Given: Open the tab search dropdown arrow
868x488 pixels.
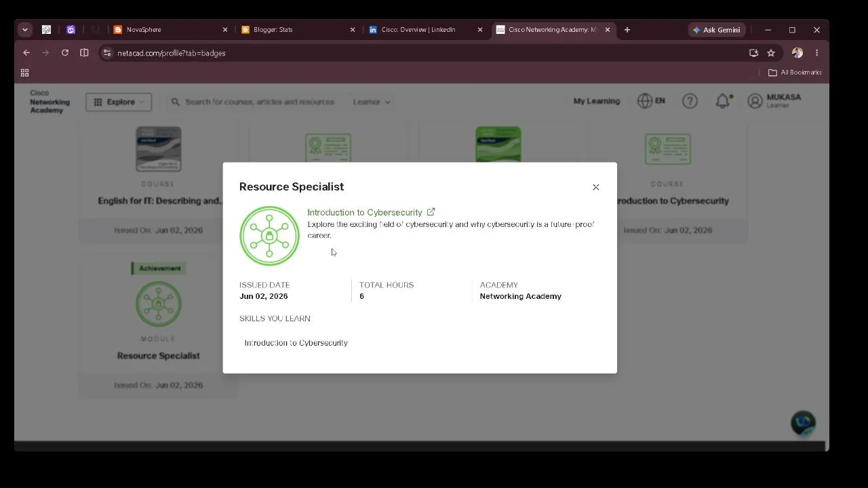Looking at the screenshot, I should coord(25,30).
